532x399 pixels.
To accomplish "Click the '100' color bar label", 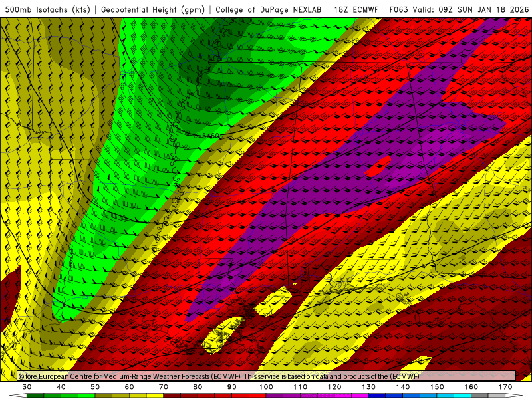I will point(267,387).
